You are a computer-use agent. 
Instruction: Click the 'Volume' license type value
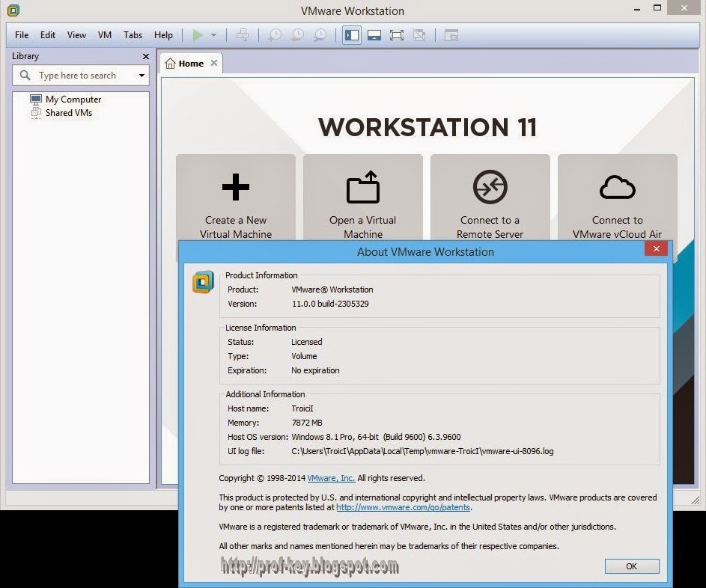[x=304, y=356]
